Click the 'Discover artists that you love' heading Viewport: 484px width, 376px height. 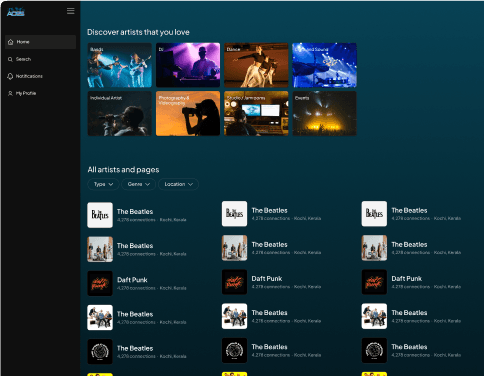(x=138, y=32)
